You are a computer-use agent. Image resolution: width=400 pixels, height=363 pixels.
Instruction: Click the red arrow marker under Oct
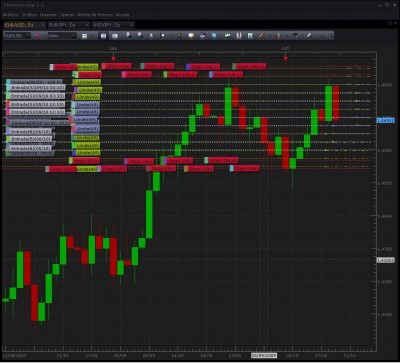[285, 59]
